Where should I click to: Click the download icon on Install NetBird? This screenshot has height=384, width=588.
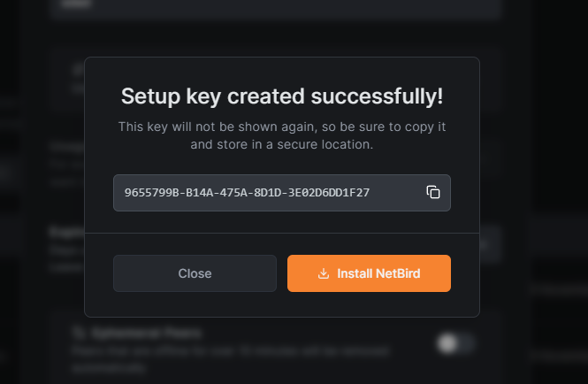point(324,273)
